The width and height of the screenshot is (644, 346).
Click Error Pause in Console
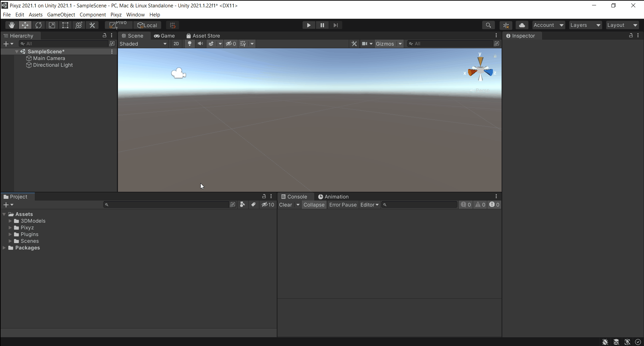(343, 205)
